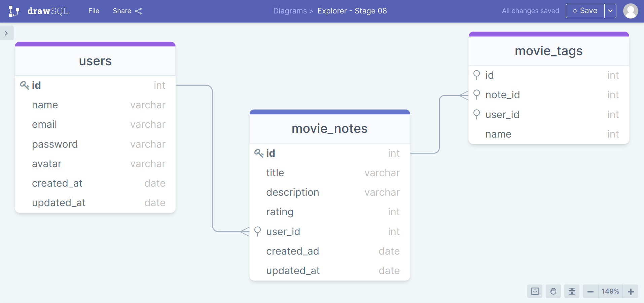644x303 pixels.
Task: Open the grid layout view icon
Action: coord(572,291)
